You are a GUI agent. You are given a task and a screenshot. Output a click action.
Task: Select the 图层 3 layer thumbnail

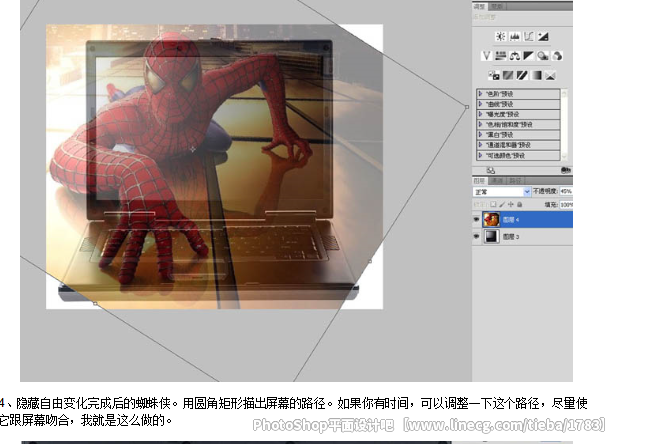pyautogui.click(x=491, y=237)
